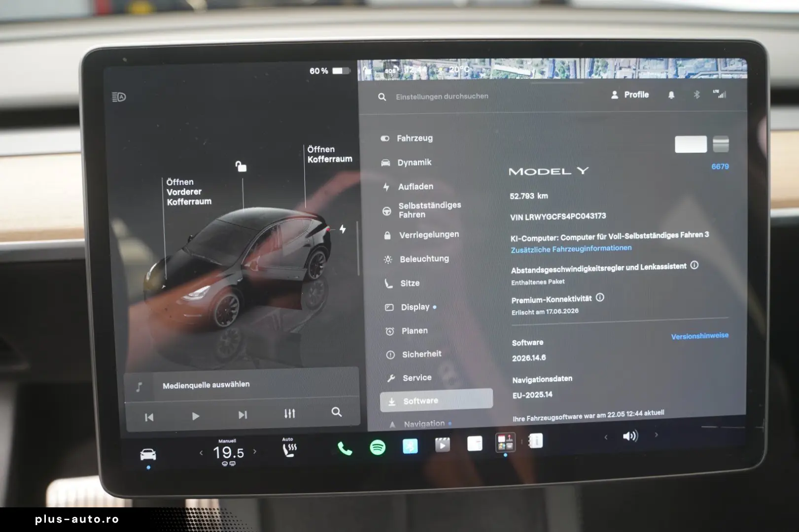Select the Dynamik settings menu

(406, 163)
